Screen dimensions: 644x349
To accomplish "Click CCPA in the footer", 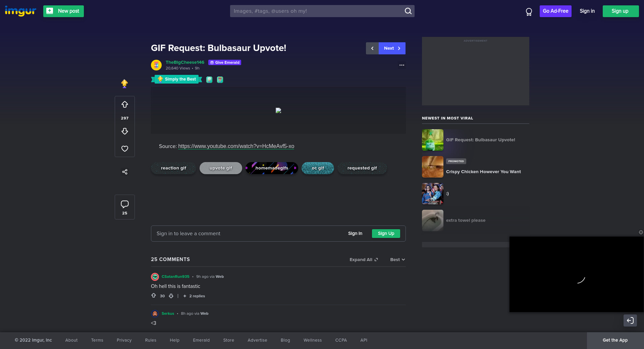I will [x=341, y=340].
